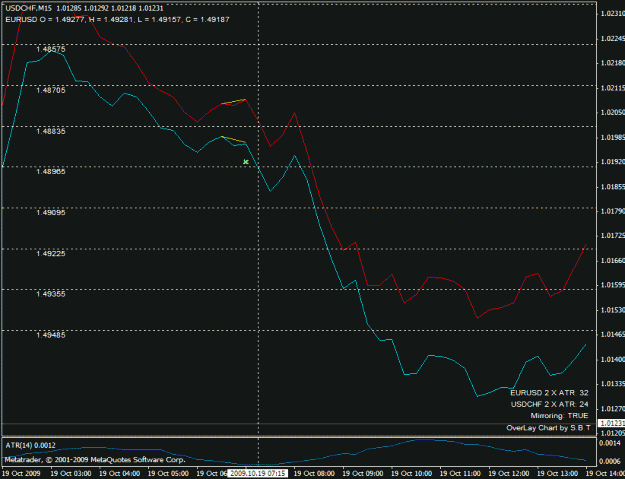
Task: Click the '19 Oct 13:00' time axis label
Action: coord(557,473)
